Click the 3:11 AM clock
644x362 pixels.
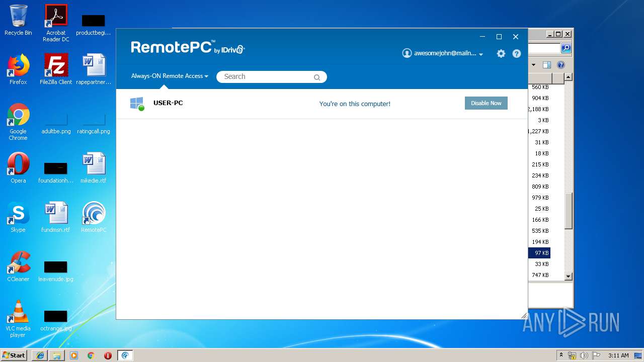(x=618, y=355)
